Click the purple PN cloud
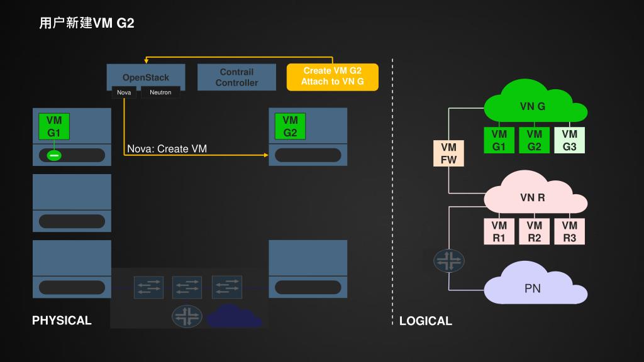The height and width of the screenshot is (362, 644). pos(535,283)
